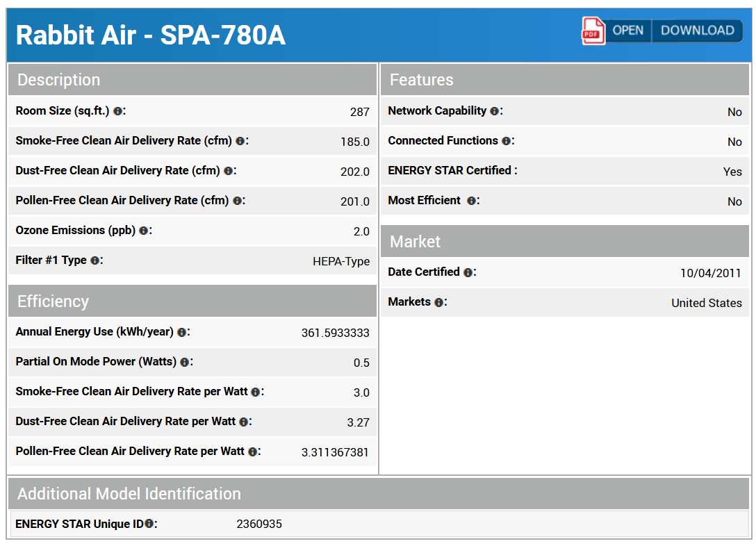The image size is (756, 546).
Task: Show Connected Functions info tooltip
Action: point(507,141)
